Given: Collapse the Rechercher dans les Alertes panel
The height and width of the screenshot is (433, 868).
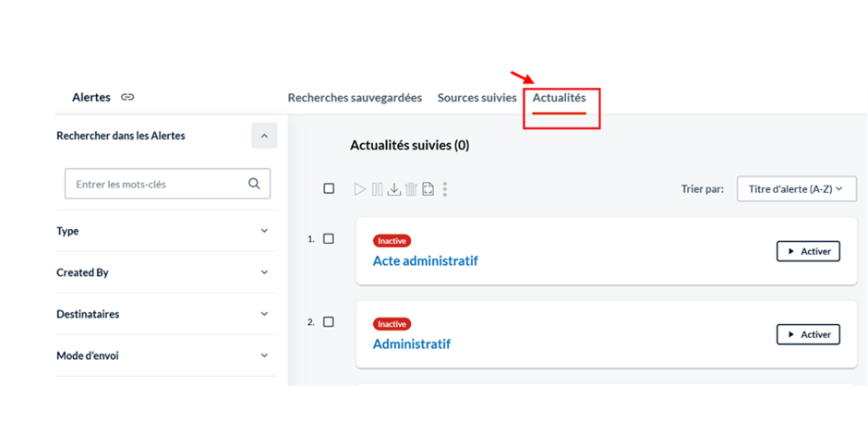Looking at the screenshot, I should point(264,136).
